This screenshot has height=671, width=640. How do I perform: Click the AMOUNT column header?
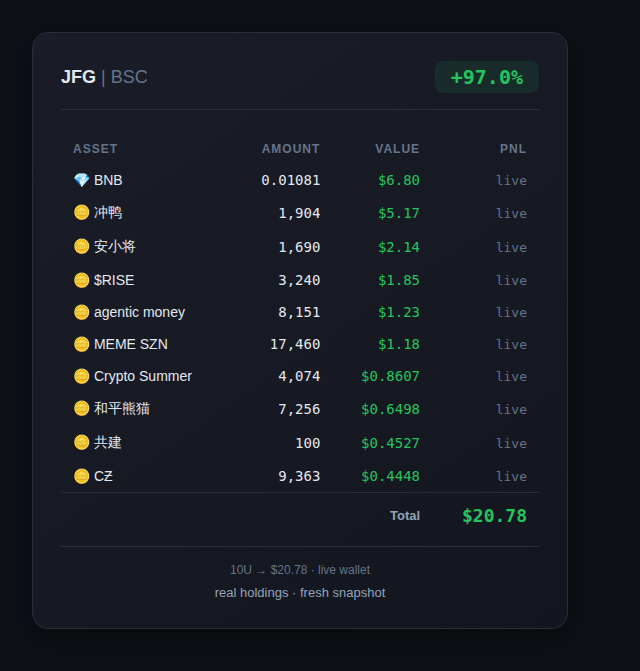[x=291, y=148]
